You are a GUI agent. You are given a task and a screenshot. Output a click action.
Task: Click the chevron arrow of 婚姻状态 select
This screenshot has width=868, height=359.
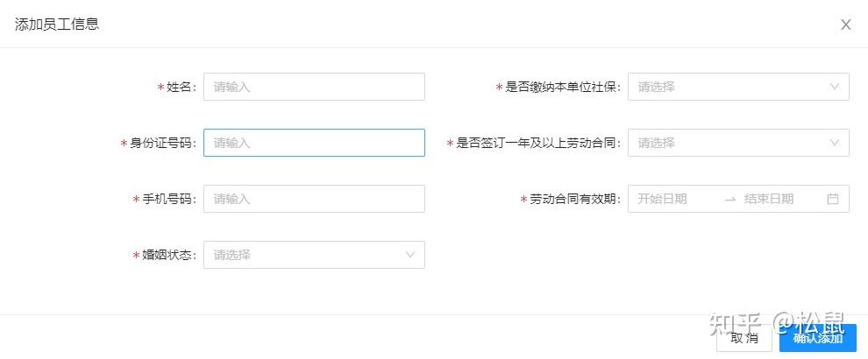[x=409, y=255]
